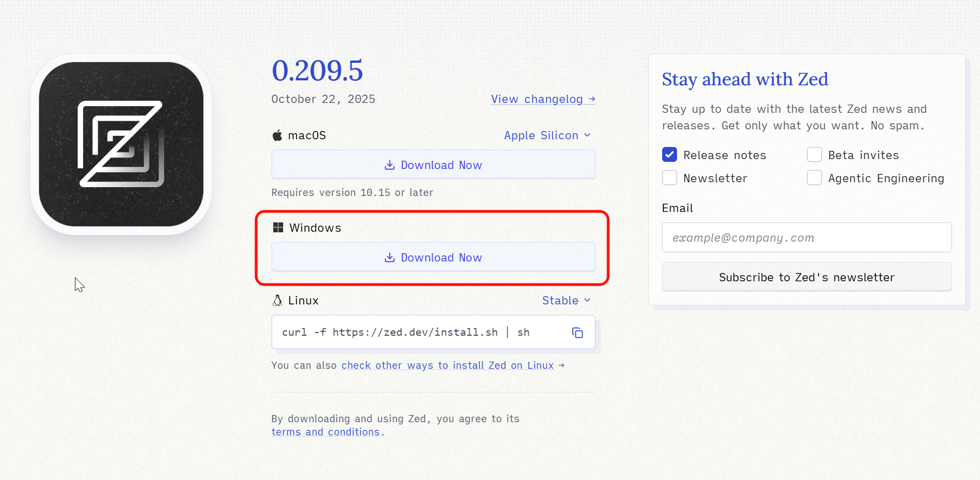Screen dimensions: 980x480
Task: Click the macOS Download Now button
Action: (x=434, y=165)
